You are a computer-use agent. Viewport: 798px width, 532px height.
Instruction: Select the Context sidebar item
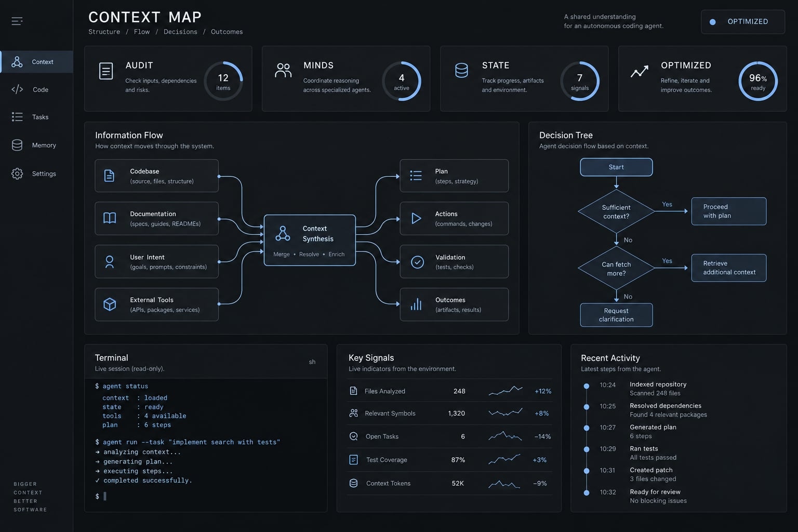tap(36, 62)
